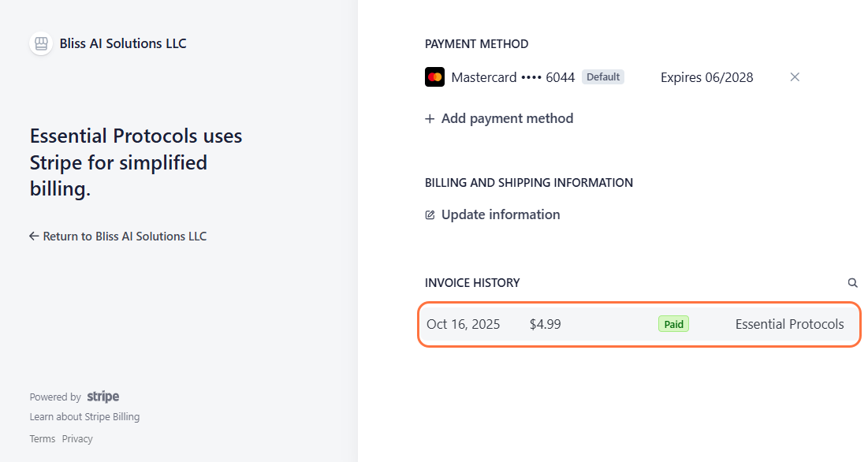
Task: Open the Terms link
Action: [43, 439]
